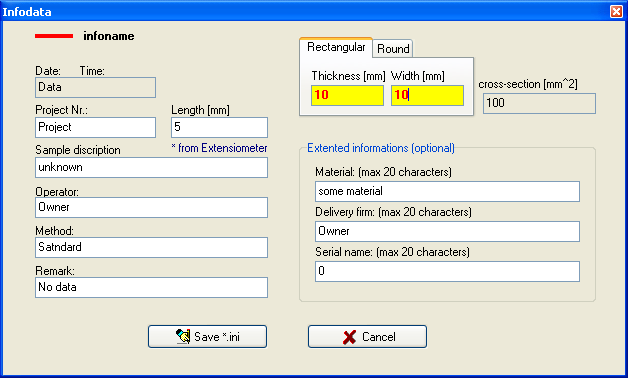This screenshot has height=378, width=628.
Task: Edit the Serial name field
Action: click(x=447, y=271)
